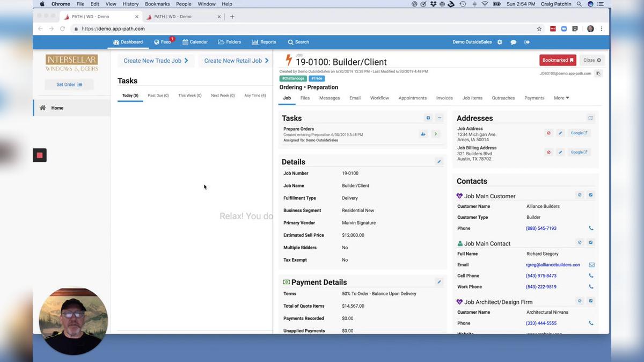Image resolution: width=644 pixels, height=362 pixels.
Task: Switch to Any Time (4) tasks tab
Action: click(x=255, y=96)
